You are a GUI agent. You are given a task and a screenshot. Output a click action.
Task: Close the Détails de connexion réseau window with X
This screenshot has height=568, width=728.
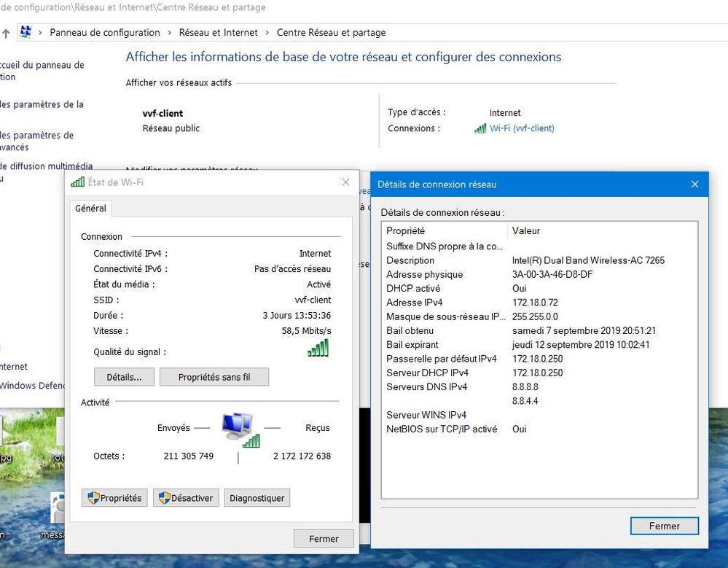point(694,184)
